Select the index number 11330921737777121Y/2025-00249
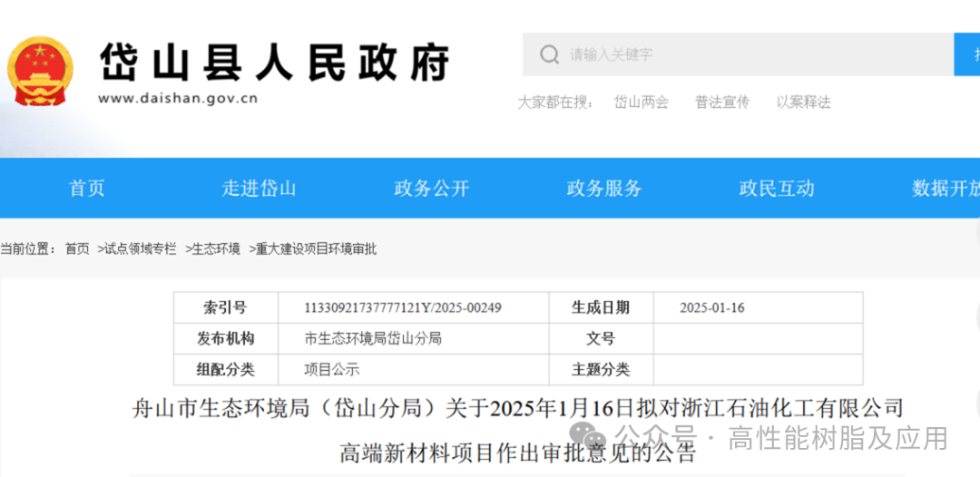The image size is (980, 477). (403, 307)
